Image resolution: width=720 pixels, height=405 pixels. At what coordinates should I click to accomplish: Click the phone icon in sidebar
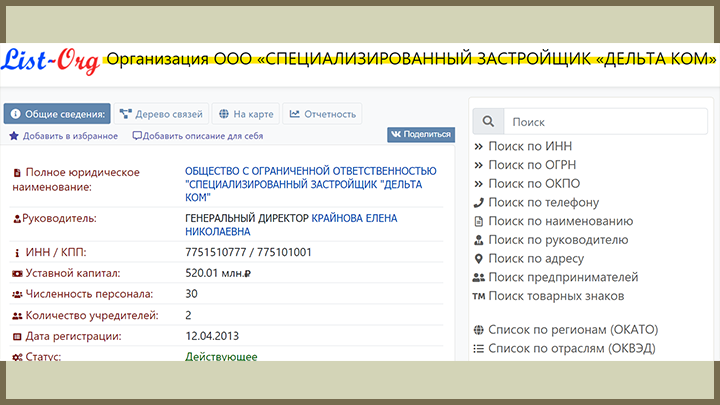pyautogui.click(x=478, y=202)
